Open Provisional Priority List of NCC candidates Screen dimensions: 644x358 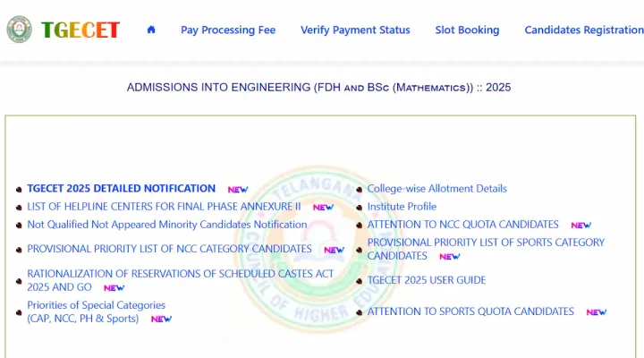pyautogui.click(x=169, y=249)
